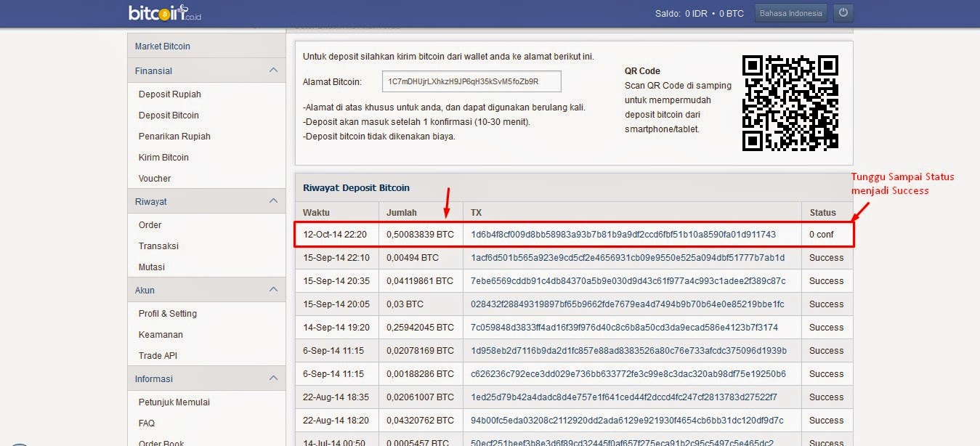Screen dimensions: 980x446
Task: Open the Kirim Bitcoin page
Action: click(163, 158)
